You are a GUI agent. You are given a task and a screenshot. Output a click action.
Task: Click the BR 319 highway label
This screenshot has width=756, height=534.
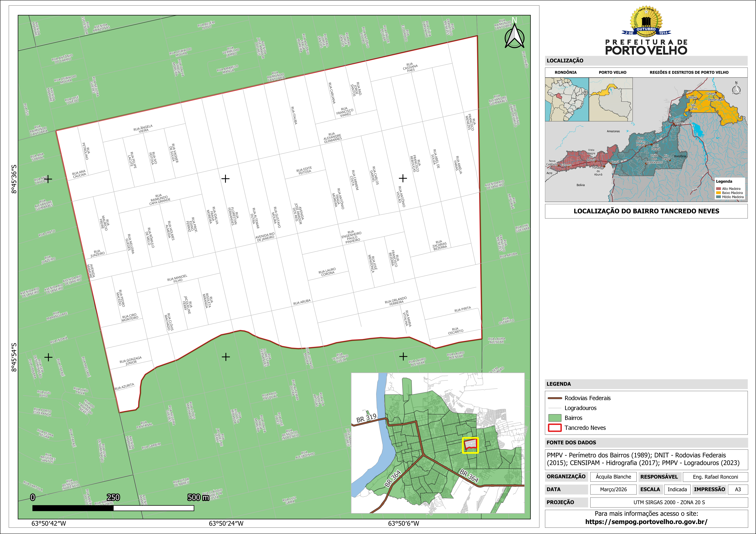pos(366,418)
